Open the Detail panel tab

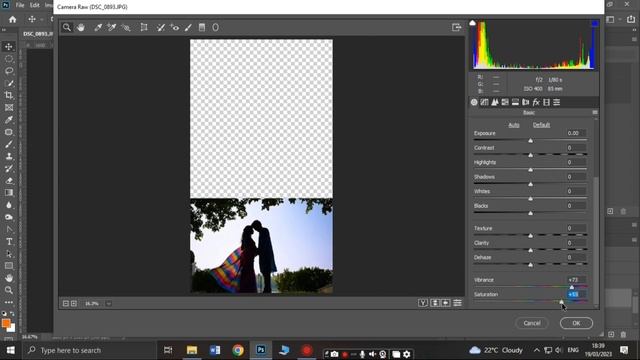coord(495,102)
